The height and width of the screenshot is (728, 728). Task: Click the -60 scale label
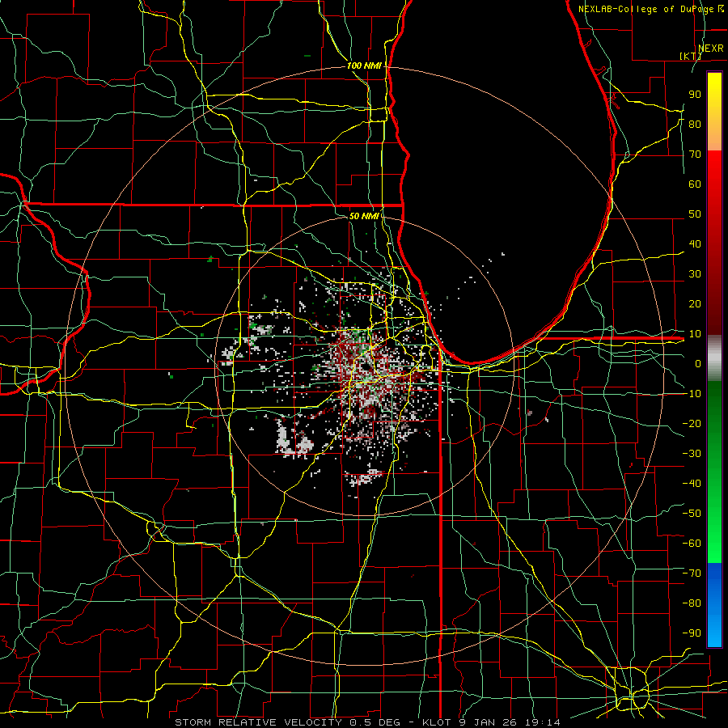(x=692, y=544)
